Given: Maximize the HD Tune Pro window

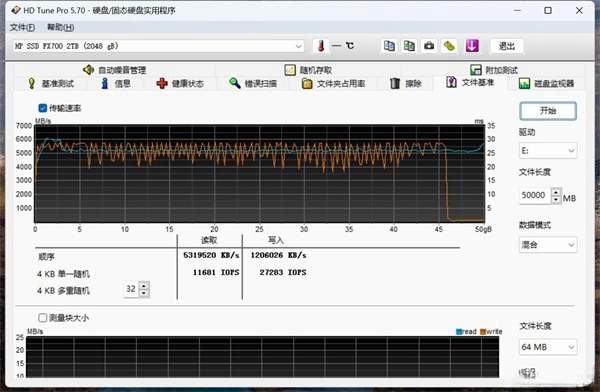Looking at the screenshot, I should (x=548, y=10).
